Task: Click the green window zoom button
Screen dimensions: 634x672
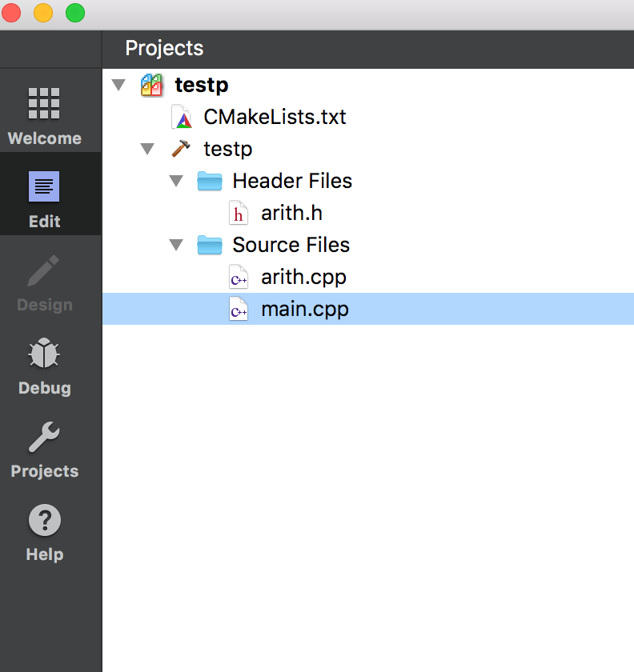Action: (x=74, y=13)
